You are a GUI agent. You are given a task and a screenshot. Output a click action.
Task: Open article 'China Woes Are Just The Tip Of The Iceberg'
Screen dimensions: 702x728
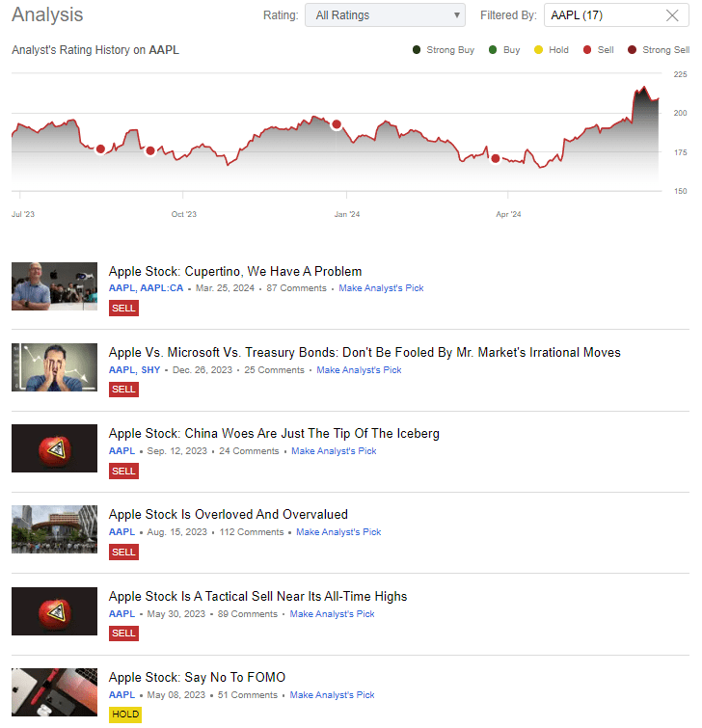pos(274,433)
